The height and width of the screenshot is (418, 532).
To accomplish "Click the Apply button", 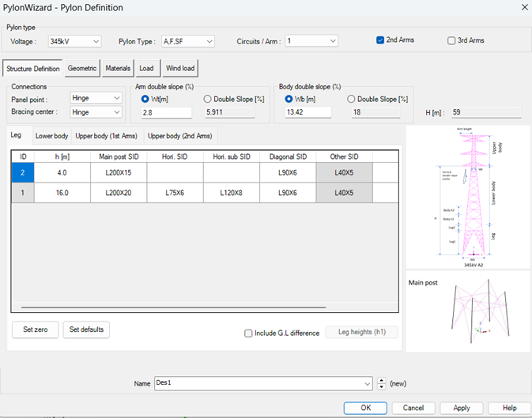I will click(462, 408).
